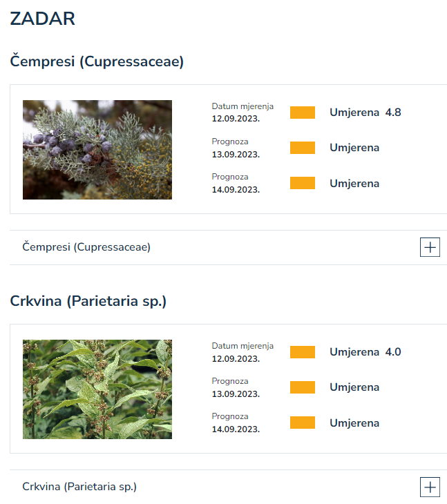Click the Crkvina (Parietaria sp.) accordion label
Image resolution: width=447 pixels, height=504 pixels.
[x=79, y=487]
